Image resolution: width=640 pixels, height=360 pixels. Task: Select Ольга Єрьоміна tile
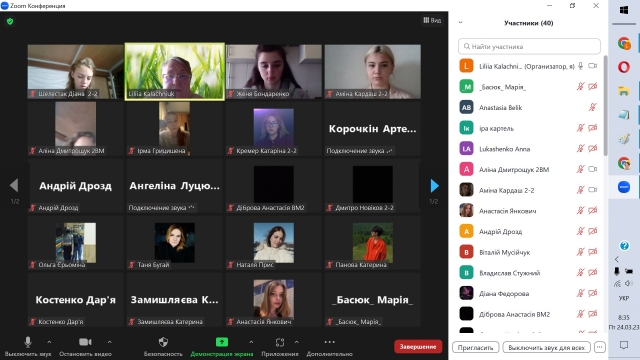point(76,242)
